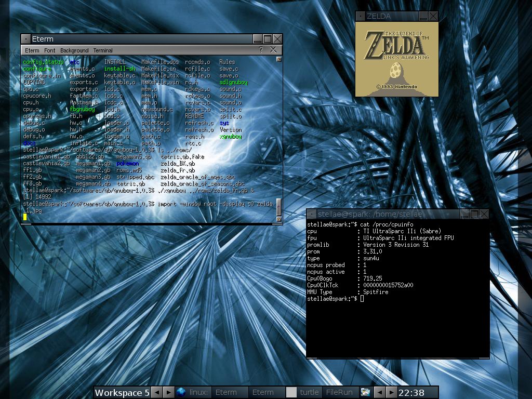Open the Background menu
This screenshot has height=399, width=532.
[74, 50]
